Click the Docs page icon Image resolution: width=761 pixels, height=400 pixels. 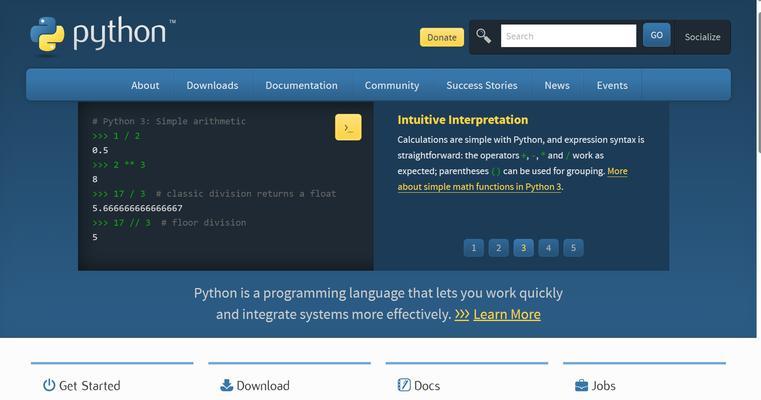(404, 385)
